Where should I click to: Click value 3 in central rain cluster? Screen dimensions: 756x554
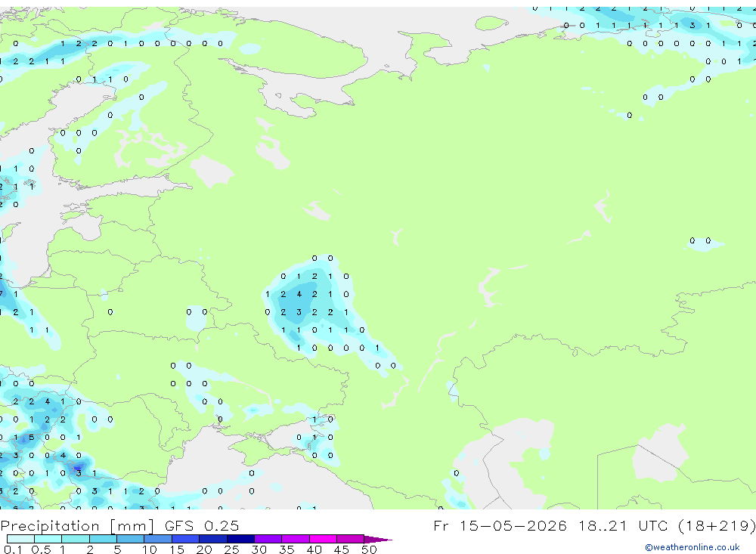pyautogui.click(x=299, y=312)
